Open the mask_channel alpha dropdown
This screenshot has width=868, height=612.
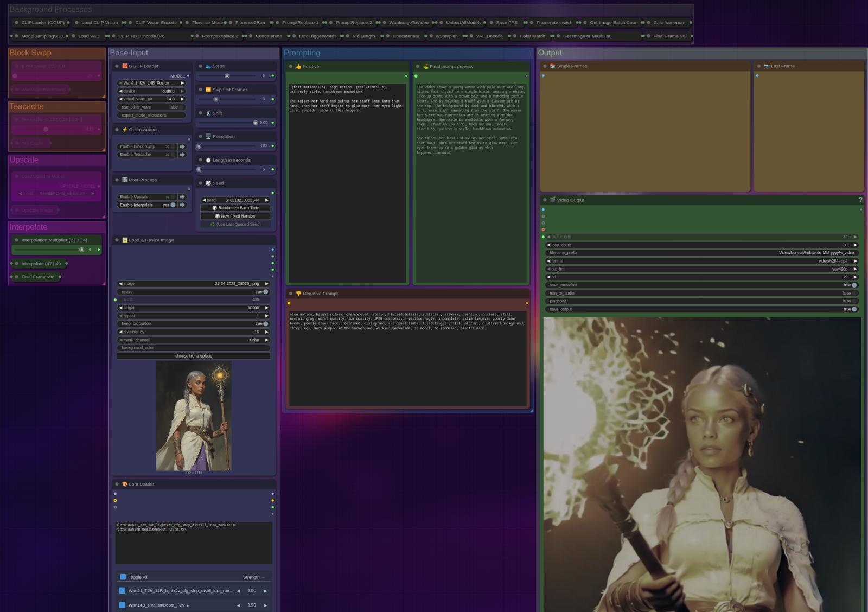(194, 340)
